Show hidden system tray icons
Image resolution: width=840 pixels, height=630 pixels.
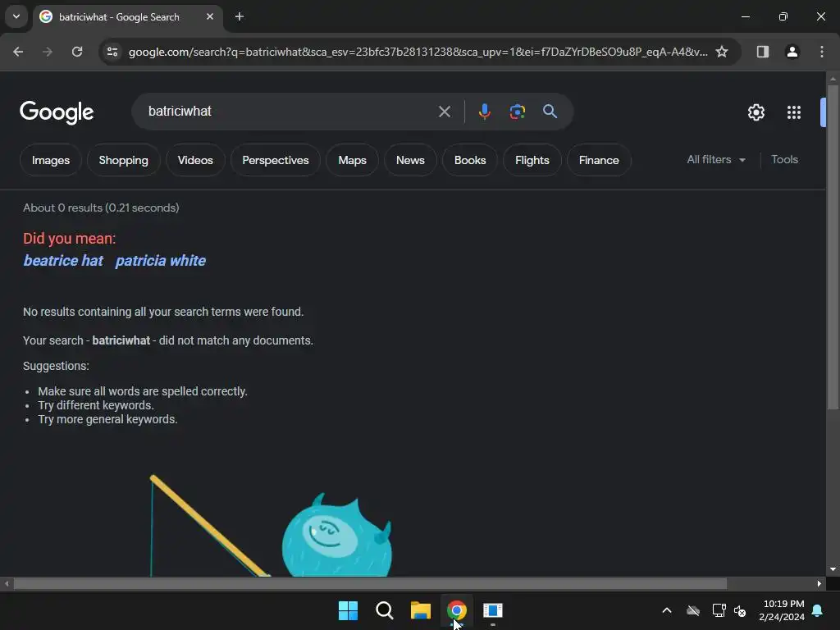[x=667, y=610]
